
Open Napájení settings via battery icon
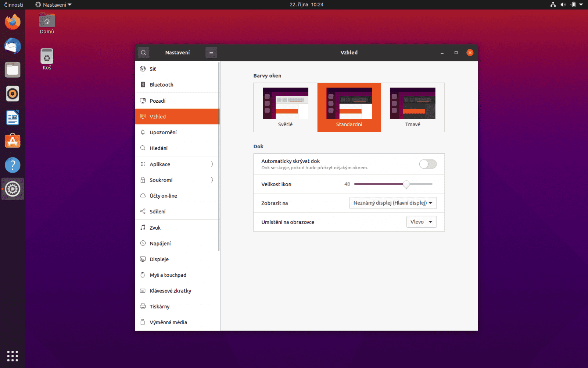pos(143,243)
